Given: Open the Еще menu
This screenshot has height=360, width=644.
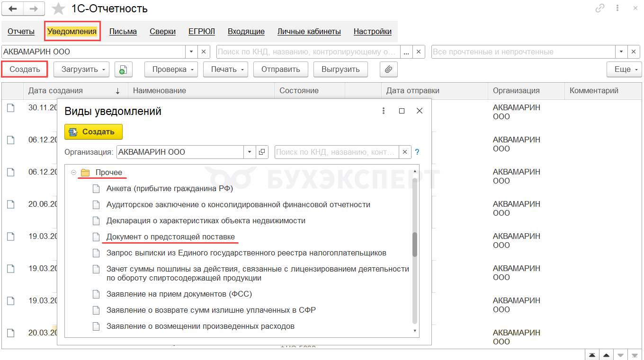Looking at the screenshot, I should [x=624, y=70].
